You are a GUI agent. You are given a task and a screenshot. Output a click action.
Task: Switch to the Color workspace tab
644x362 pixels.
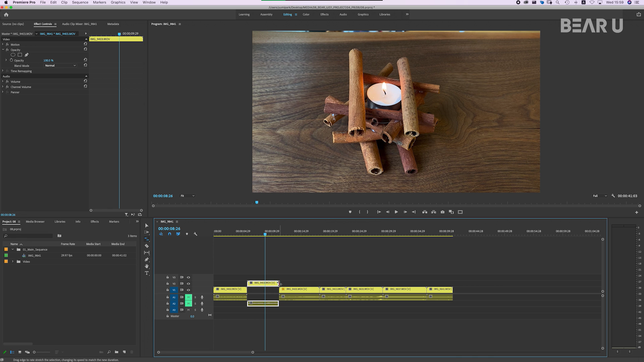(306, 14)
